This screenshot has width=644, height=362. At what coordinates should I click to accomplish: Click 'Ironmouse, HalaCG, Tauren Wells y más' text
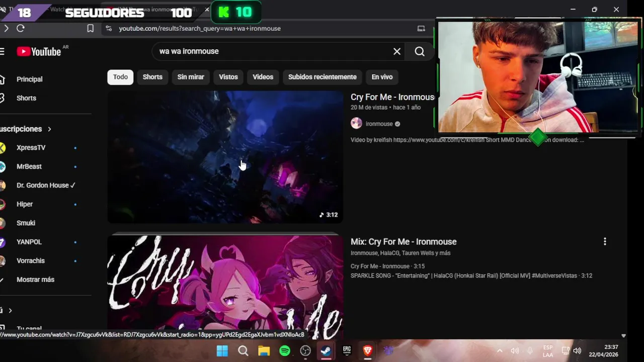[x=400, y=253]
